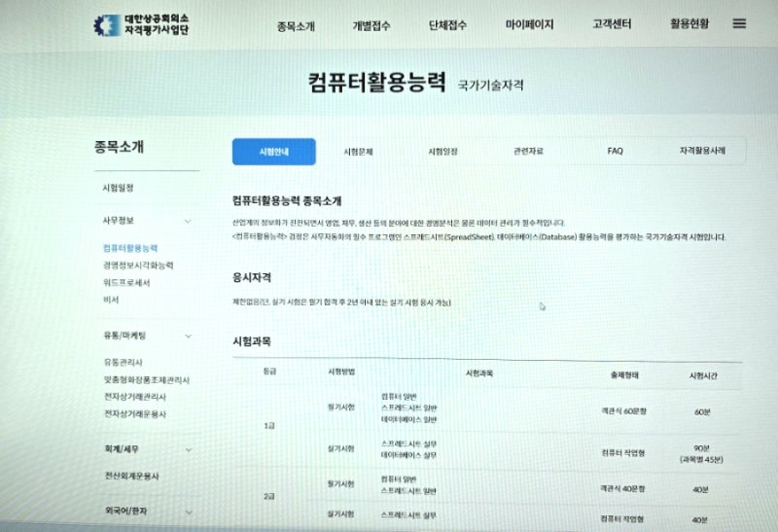778x532 pixels.
Task: Click the 1급 grade cell
Action: (x=269, y=426)
